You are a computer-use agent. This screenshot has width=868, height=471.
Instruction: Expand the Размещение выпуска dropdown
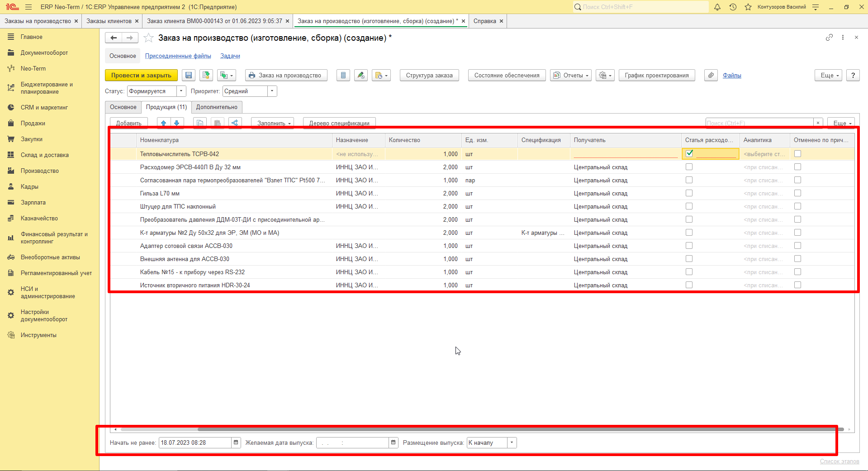(512, 442)
